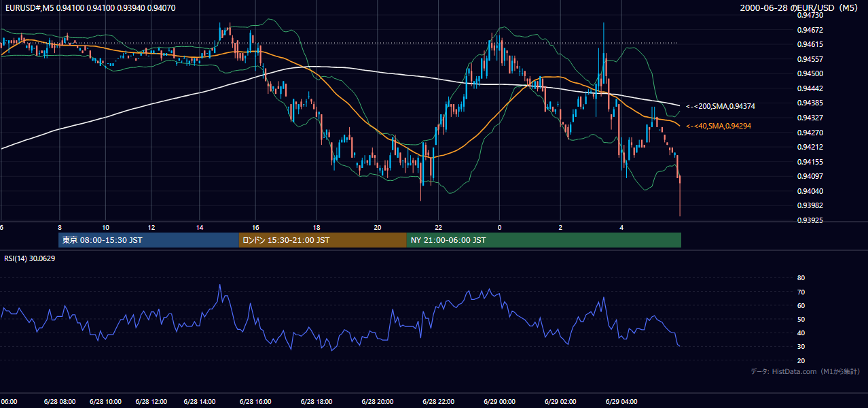Click hour label 12 under the price chart
This screenshot has width=868, height=408.
pyautogui.click(x=151, y=227)
